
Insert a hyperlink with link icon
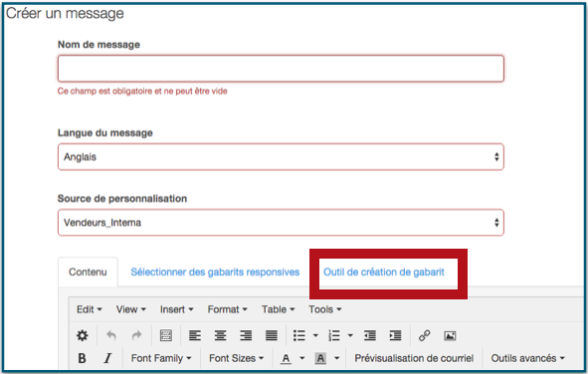pyautogui.click(x=424, y=335)
